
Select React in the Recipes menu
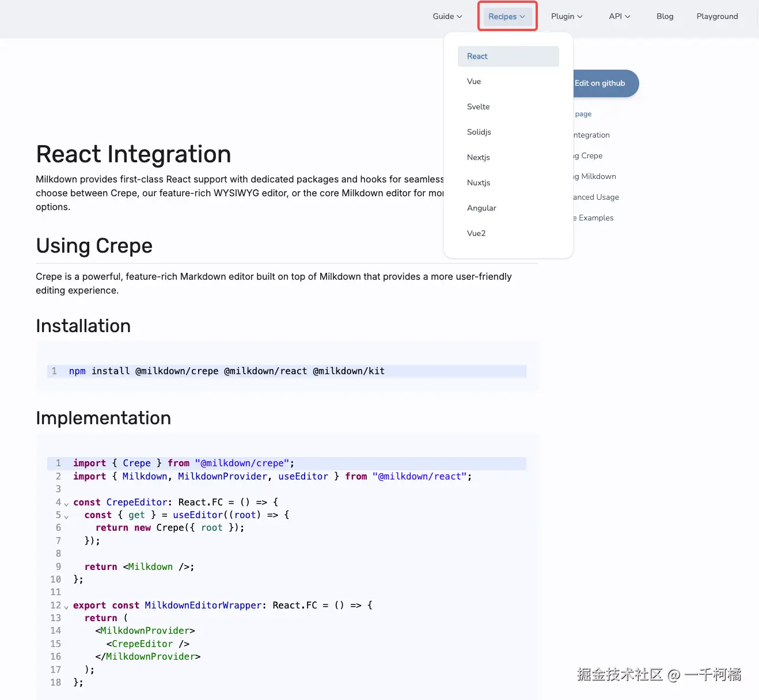[508, 56]
